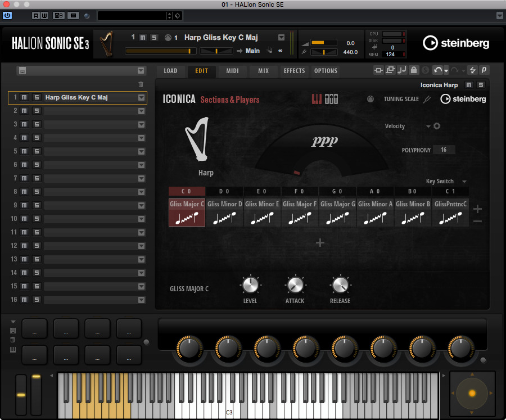The height and width of the screenshot is (420, 506).
Task: Solo slot 1 in the header section
Action: (154, 38)
